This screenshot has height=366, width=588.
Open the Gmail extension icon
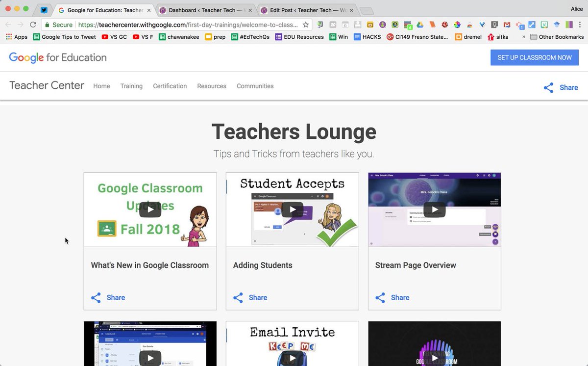tap(507, 25)
